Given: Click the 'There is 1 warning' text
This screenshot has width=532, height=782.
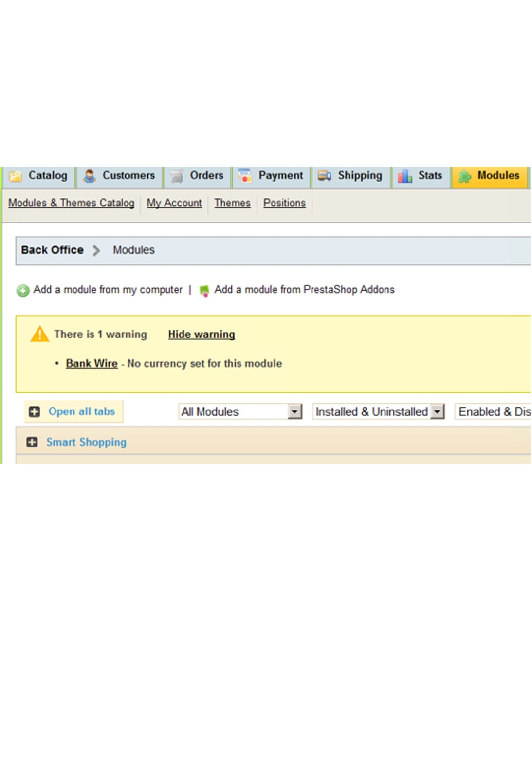Looking at the screenshot, I should coord(100,335).
